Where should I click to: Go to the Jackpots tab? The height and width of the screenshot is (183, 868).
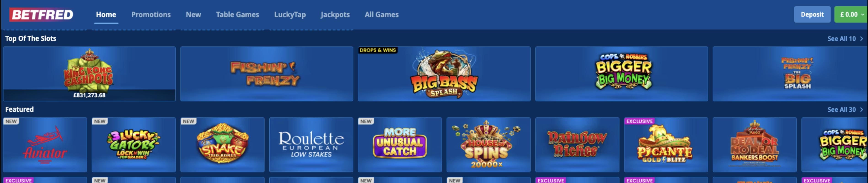pos(335,14)
